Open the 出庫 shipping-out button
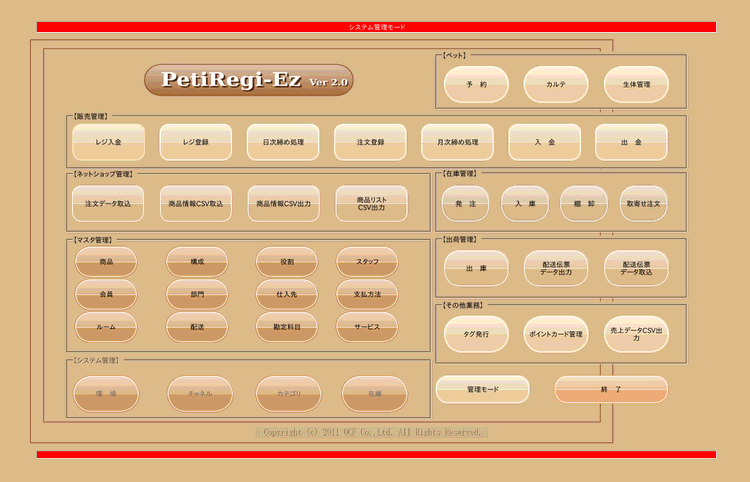 (476, 268)
